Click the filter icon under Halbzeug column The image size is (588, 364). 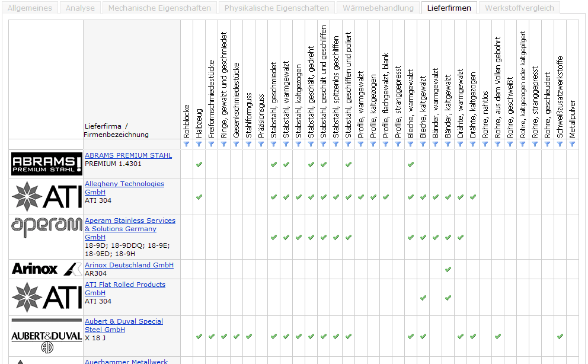click(199, 143)
